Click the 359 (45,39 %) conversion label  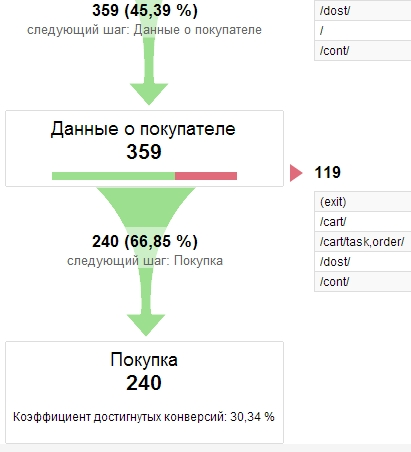pos(145,10)
